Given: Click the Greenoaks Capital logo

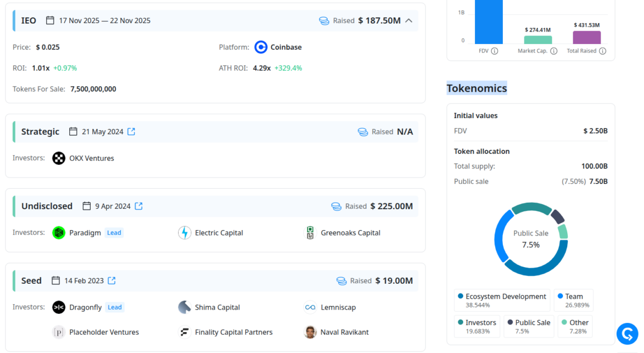Looking at the screenshot, I should (310, 233).
